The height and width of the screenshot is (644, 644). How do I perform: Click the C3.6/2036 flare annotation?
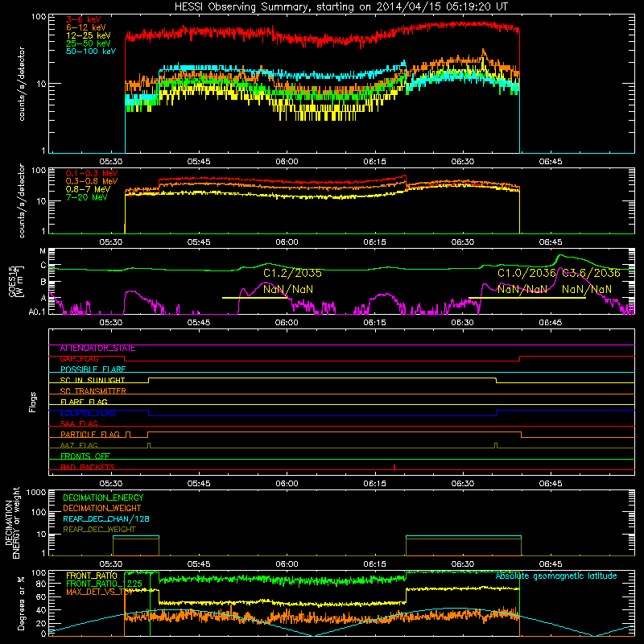pos(591,273)
